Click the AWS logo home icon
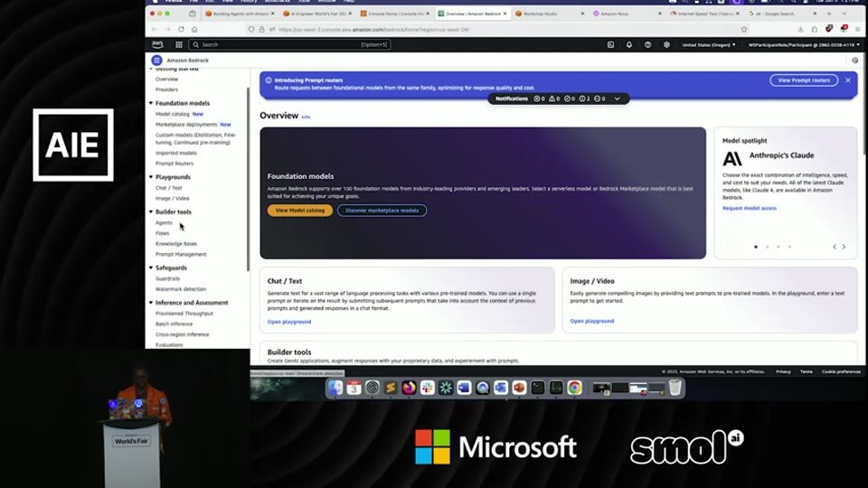The image size is (868, 488). coord(157,45)
